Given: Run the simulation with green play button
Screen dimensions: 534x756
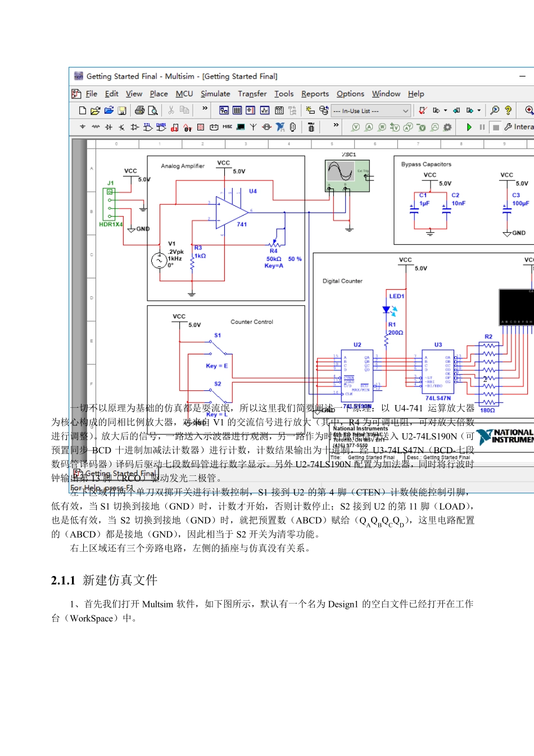Looking at the screenshot, I should click(469, 127).
